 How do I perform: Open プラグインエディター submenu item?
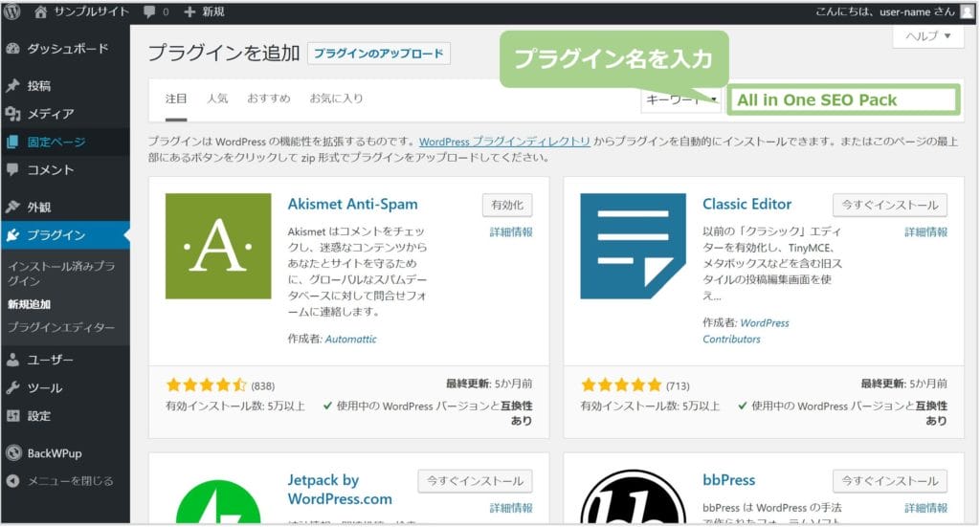click(x=61, y=327)
